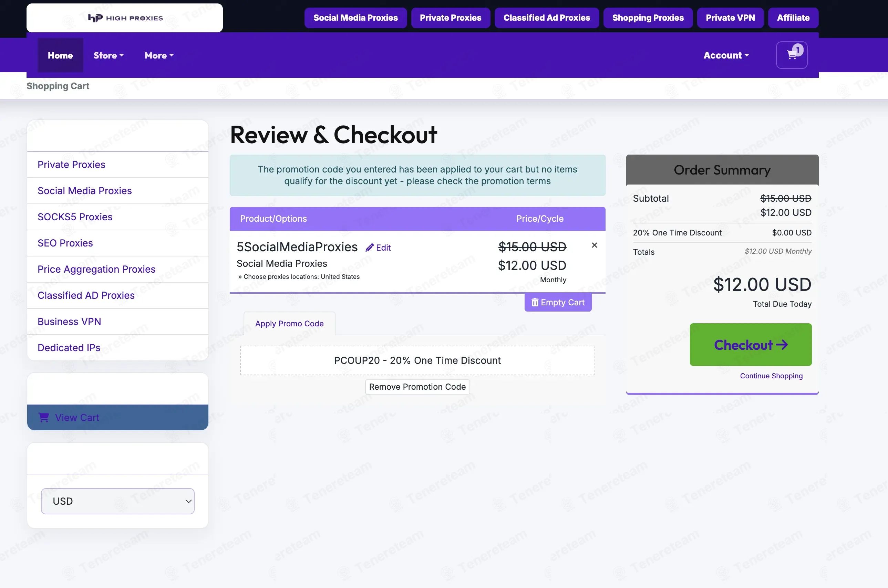Open the Account dropdown
The image size is (888, 588).
(726, 55)
